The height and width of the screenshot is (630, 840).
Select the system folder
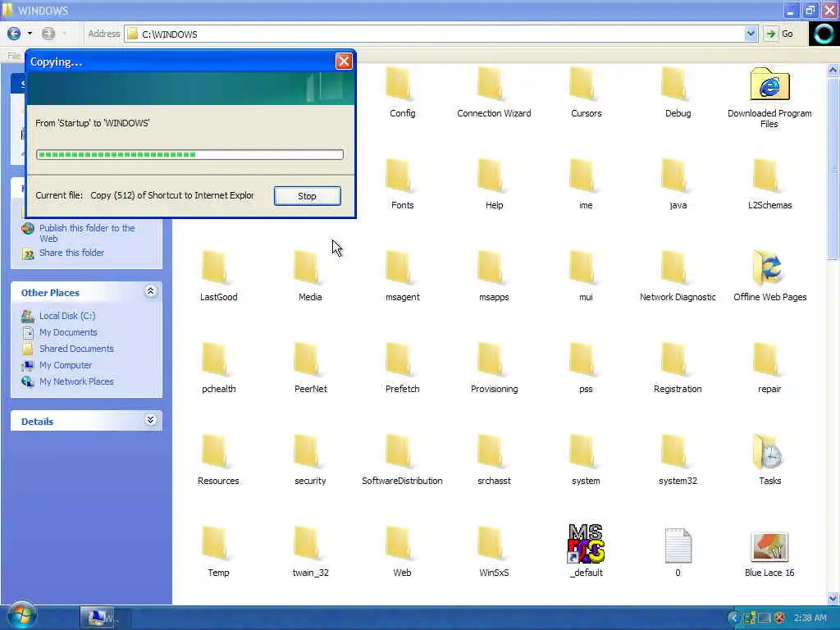click(x=586, y=459)
